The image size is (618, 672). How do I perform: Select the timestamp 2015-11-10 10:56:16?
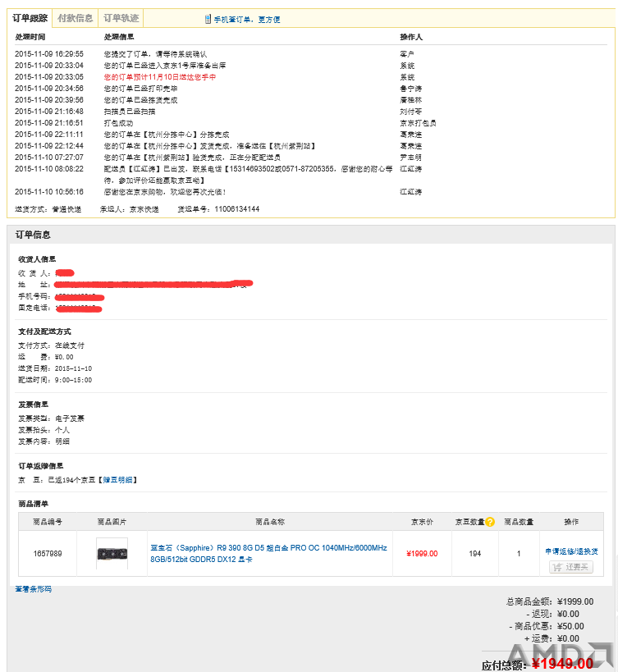[49, 191]
